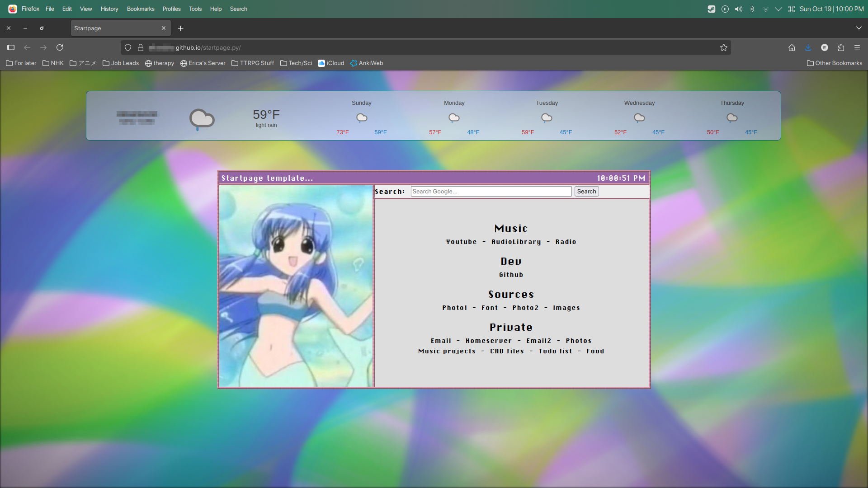Click the volume icon in menu bar
The width and height of the screenshot is (868, 488).
[x=738, y=9]
